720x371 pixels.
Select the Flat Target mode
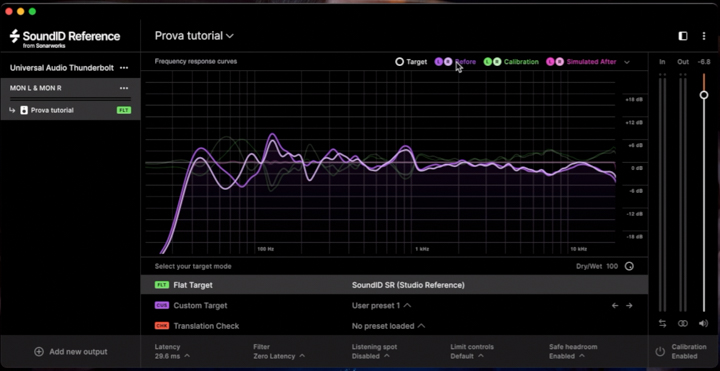(x=394, y=285)
